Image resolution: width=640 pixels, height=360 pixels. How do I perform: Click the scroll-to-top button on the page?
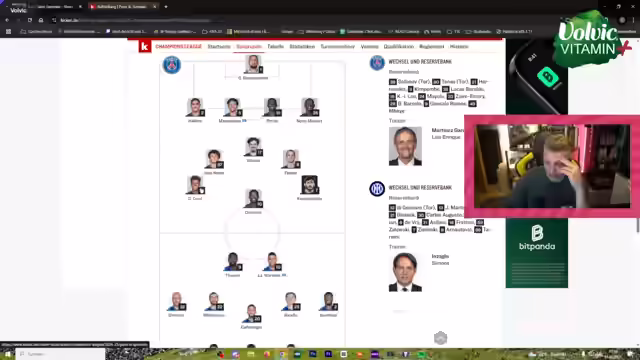click(440, 338)
